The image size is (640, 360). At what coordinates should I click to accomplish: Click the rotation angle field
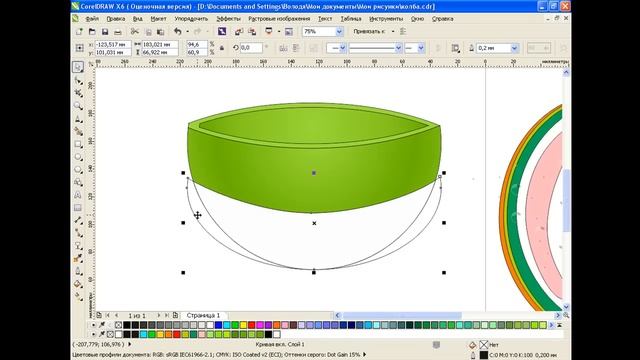(x=251, y=48)
